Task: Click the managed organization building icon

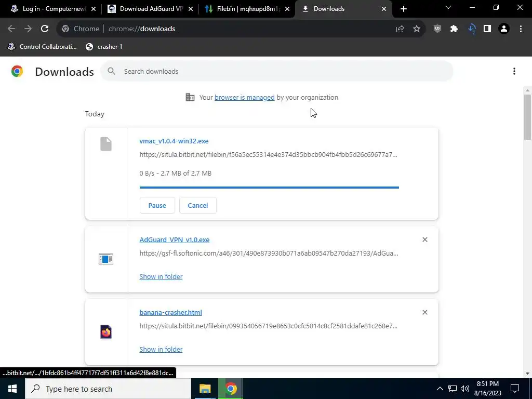Action: (x=190, y=97)
